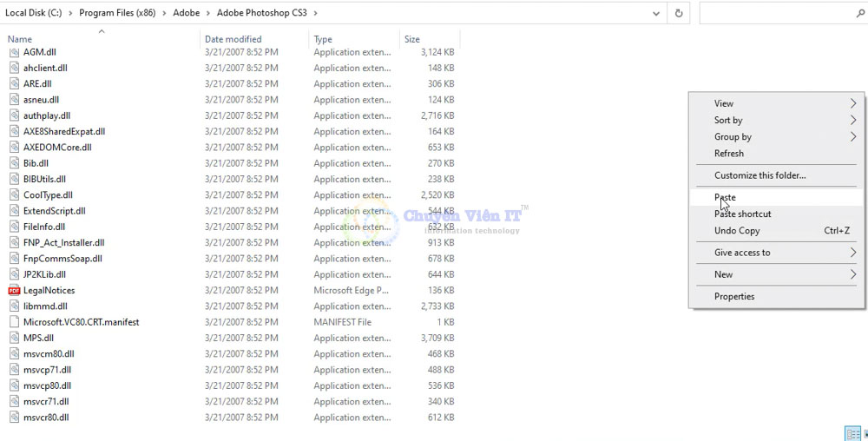The width and height of the screenshot is (868, 441).
Task: Switch to details view icon at bottom right
Action: click(852, 434)
